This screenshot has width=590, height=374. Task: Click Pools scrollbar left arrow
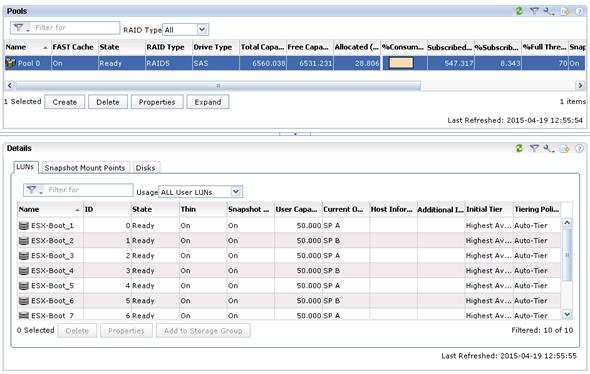click(9, 86)
